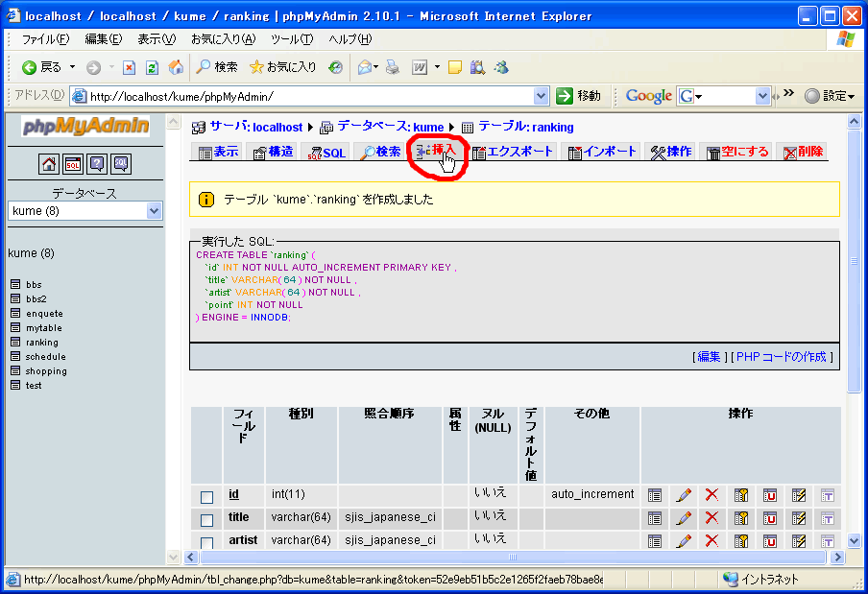Click the Print icon in browser toolbar
The height and width of the screenshot is (594, 868).
393,67
